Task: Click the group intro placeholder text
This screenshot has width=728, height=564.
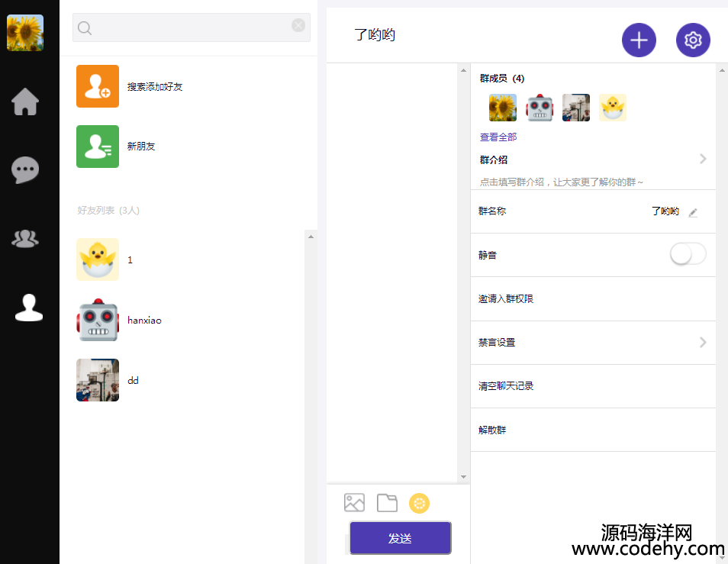Action: pyautogui.click(x=561, y=182)
